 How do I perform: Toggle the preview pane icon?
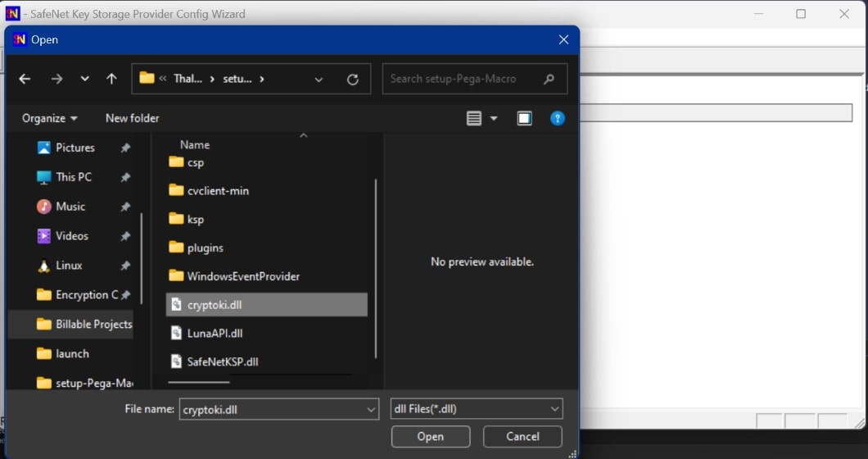point(524,118)
